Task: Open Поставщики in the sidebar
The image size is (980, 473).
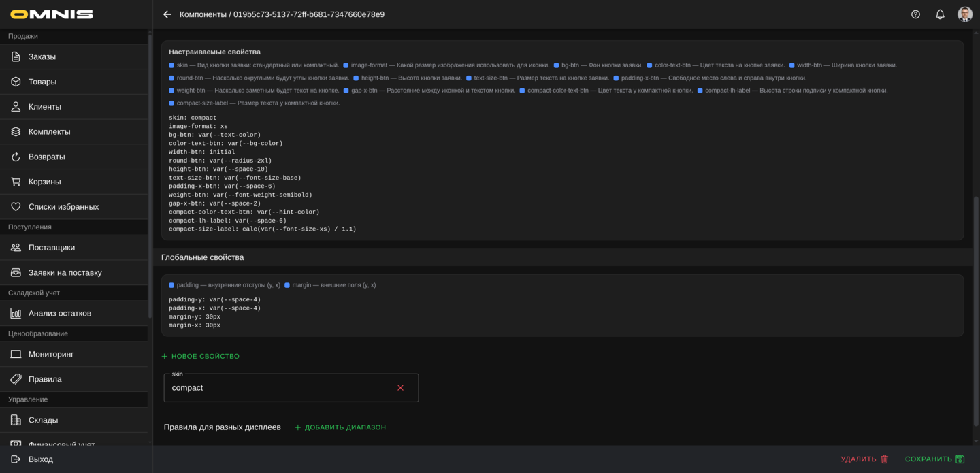Action: click(52, 248)
